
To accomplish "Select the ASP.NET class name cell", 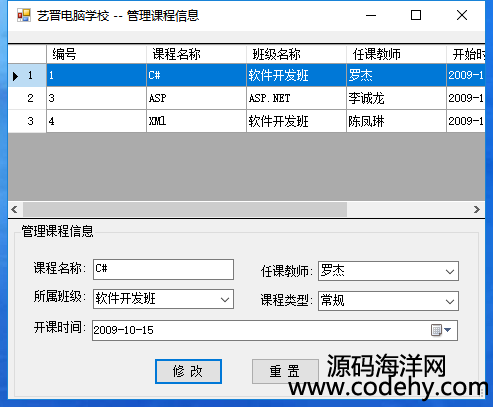I will point(296,98).
